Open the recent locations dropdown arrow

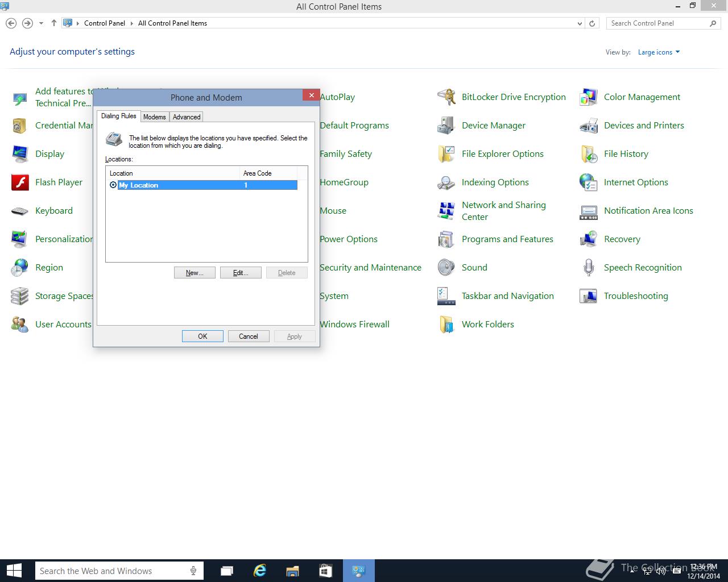[41, 23]
